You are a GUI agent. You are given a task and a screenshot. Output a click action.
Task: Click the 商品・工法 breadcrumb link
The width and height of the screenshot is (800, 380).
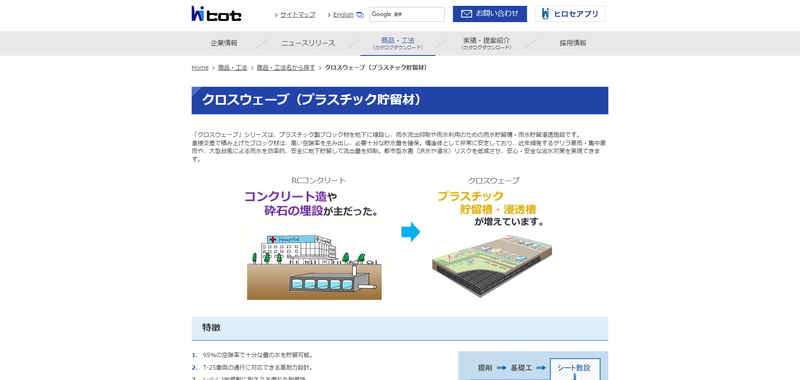(x=233, y=67)
